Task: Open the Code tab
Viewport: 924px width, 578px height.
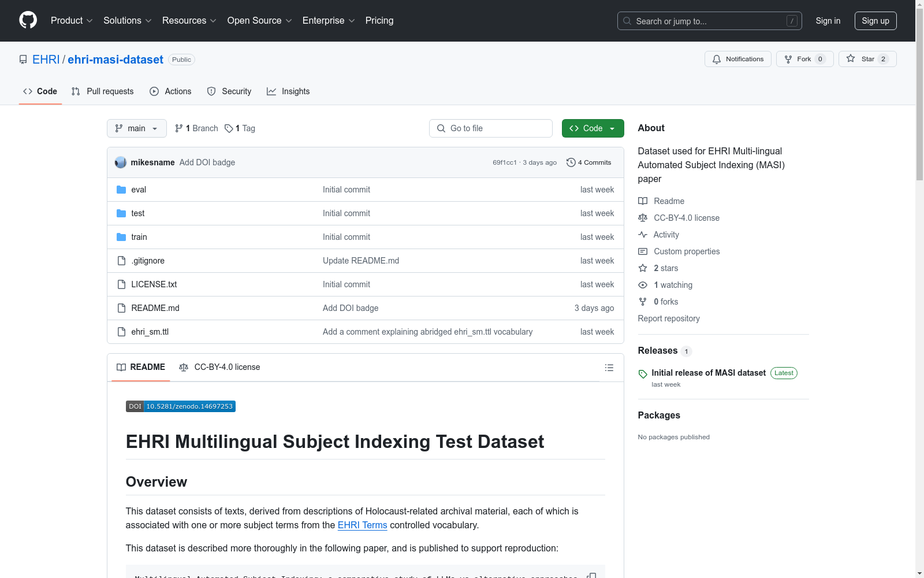Action: pyautogui.click(x=40, y=91)
